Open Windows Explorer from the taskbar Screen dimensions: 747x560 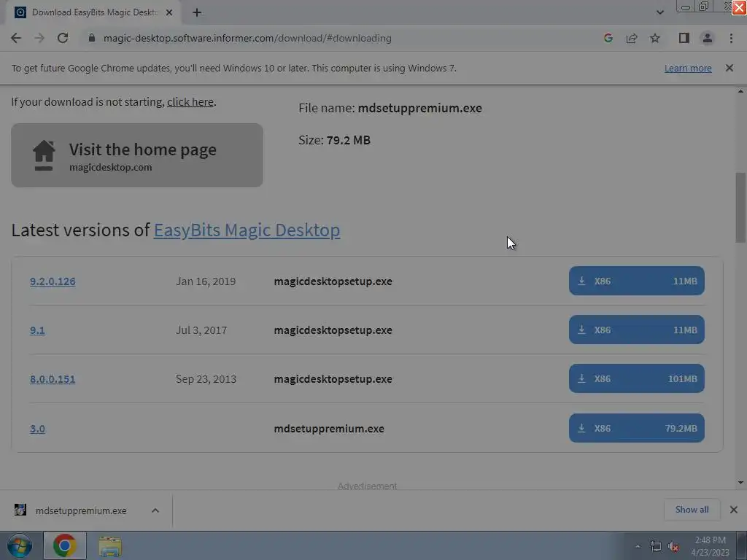point(110,545)
